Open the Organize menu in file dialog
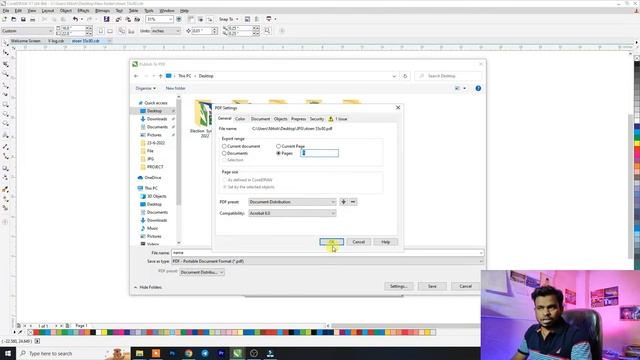Screen dimensions: 640x360 [x=145, y=88]
